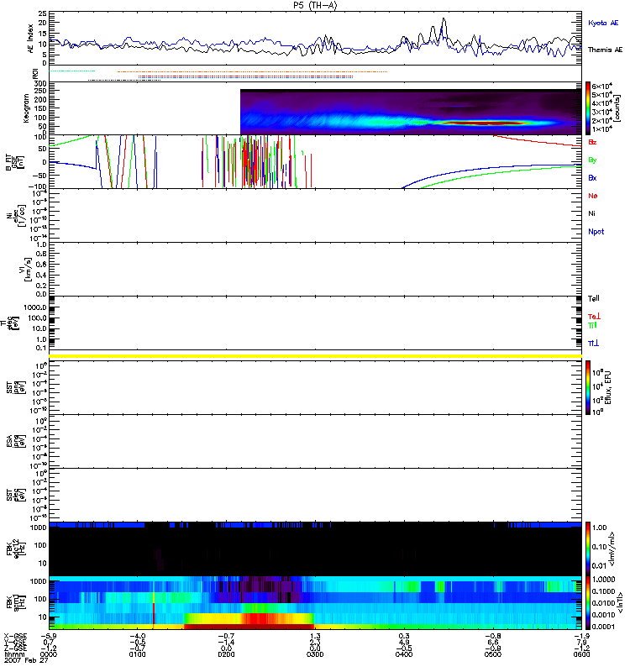
Task: Click the horizontal yellow status bar
Action: [315, 356]
